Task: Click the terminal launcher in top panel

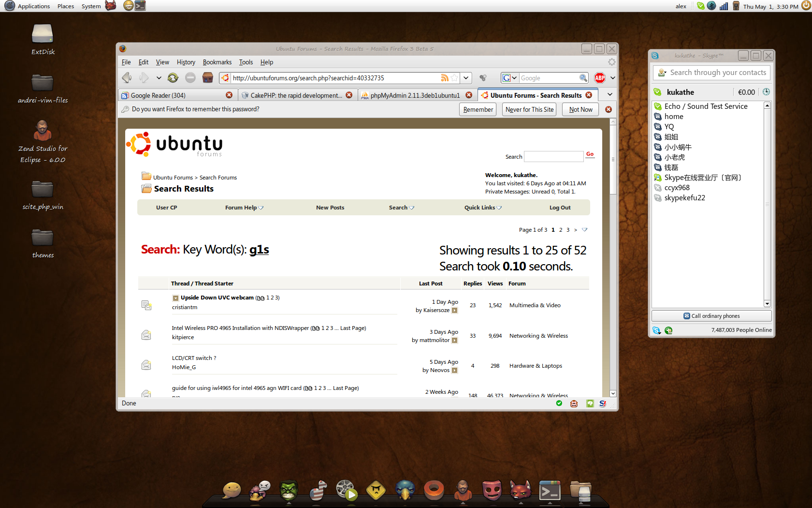Action: [140, 6]
